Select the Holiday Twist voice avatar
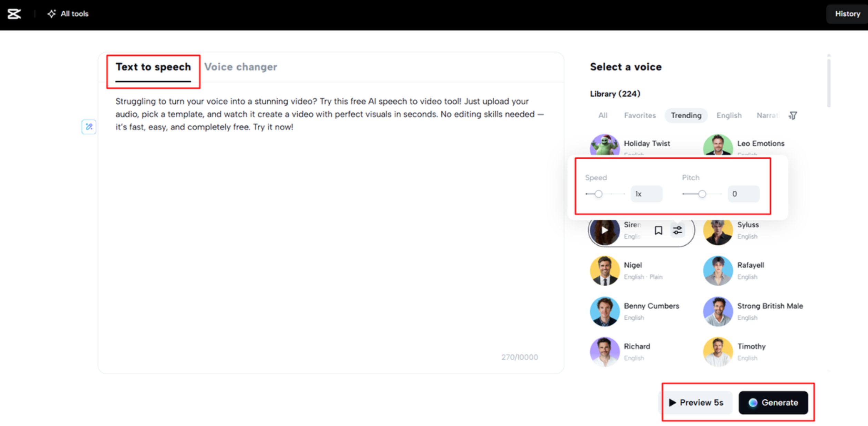This screenshot has width=868, height=426. click(604, 145)
